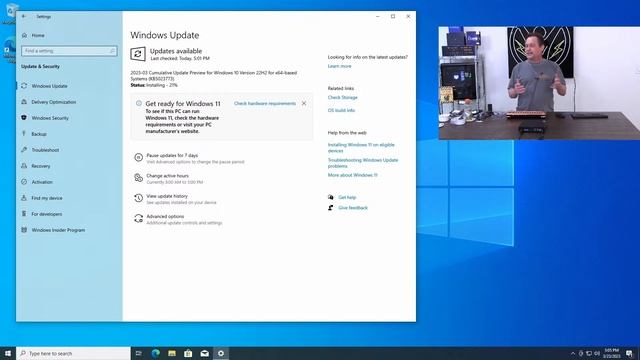640x360 pixels.
Task: Open the Troubleshoot page
Action: 45,150
